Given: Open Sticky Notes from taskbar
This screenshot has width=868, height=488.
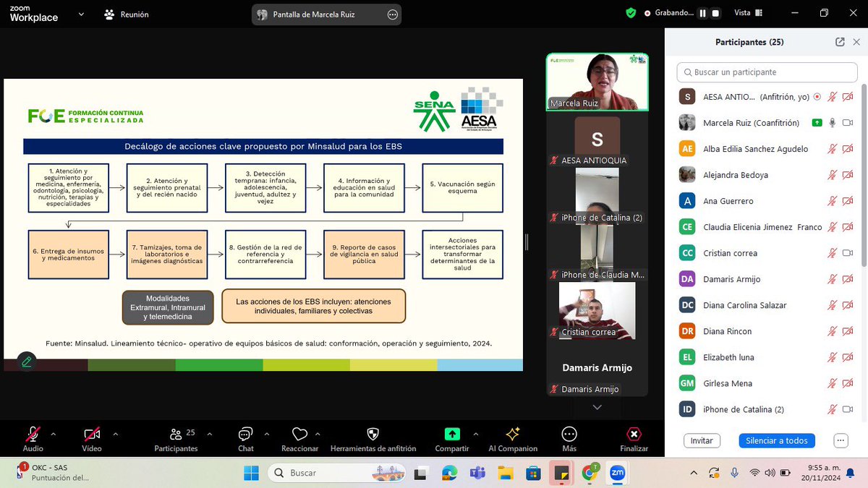Looking at the screenshot, I should [561, 474].
